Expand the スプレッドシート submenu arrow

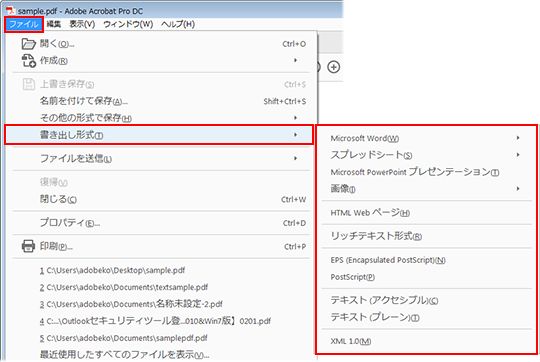518,155
